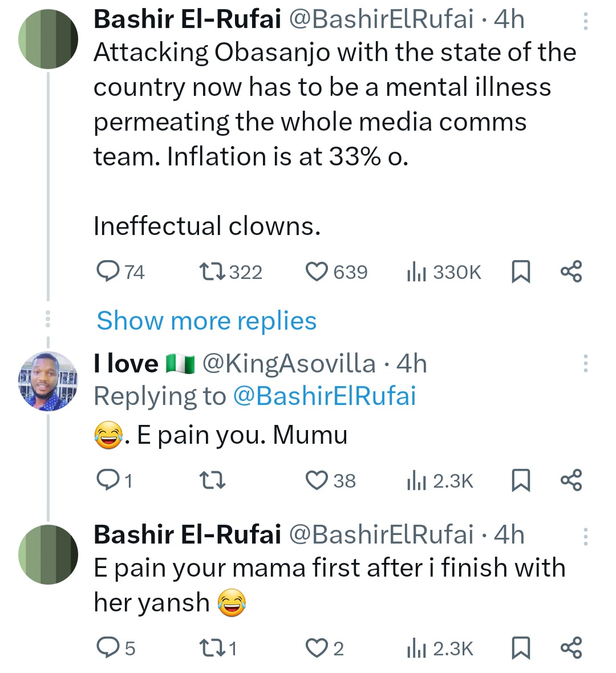Open the @KingAsovilla handle
Viewport: 616px width, 673px height.
[289, 363]
